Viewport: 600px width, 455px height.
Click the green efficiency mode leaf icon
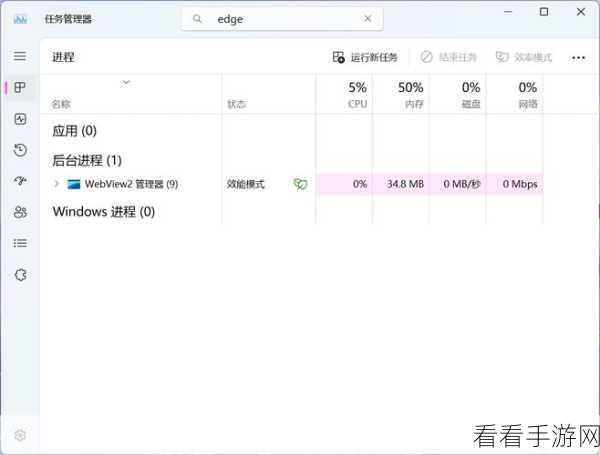click(x=300, y=184)
